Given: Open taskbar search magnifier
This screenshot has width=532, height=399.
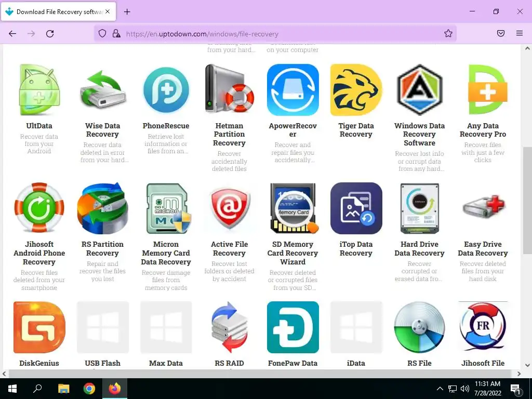Looking at the screenshot, I should (37, 389).
